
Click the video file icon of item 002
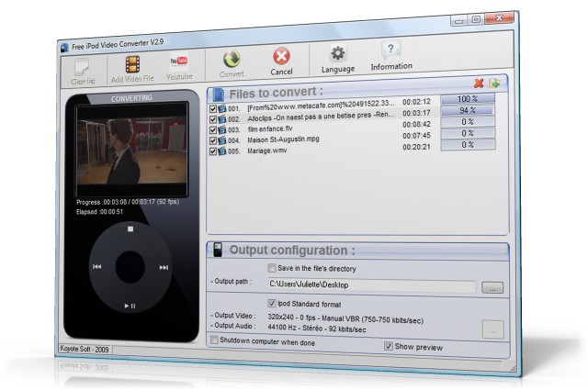tap(222, 119)
